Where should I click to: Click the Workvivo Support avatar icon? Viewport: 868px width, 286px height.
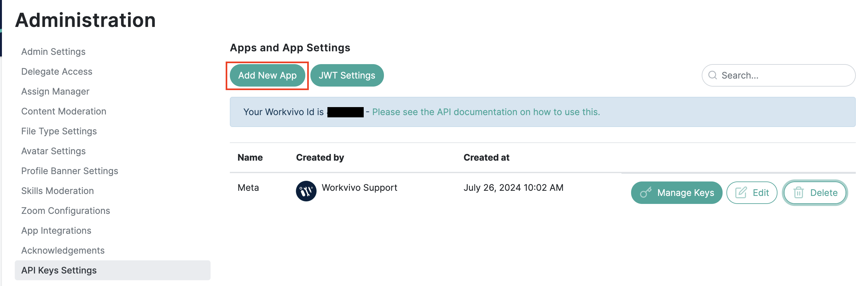(306, 191)
